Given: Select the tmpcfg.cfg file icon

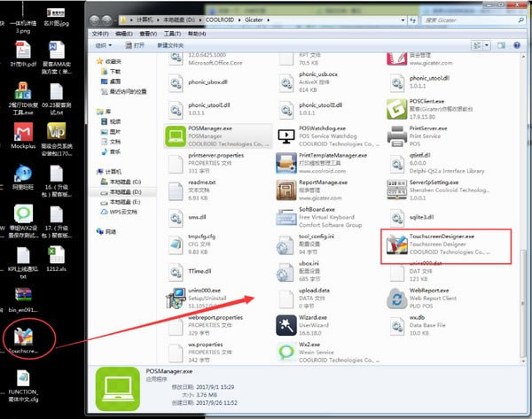Looking at the screenshot, I should pos(176,244).
